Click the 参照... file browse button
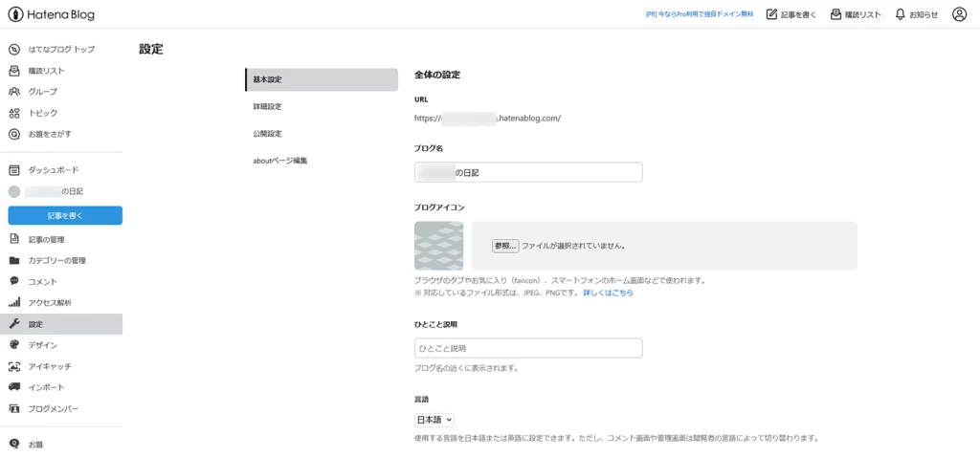Viewport: 980px width, 457px height. (x=505, y=246)
